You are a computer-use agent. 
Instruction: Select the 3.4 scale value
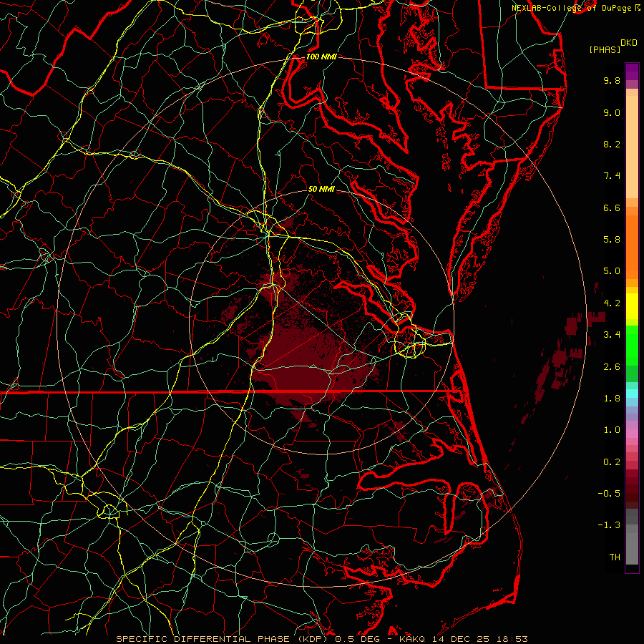(612, 335)
